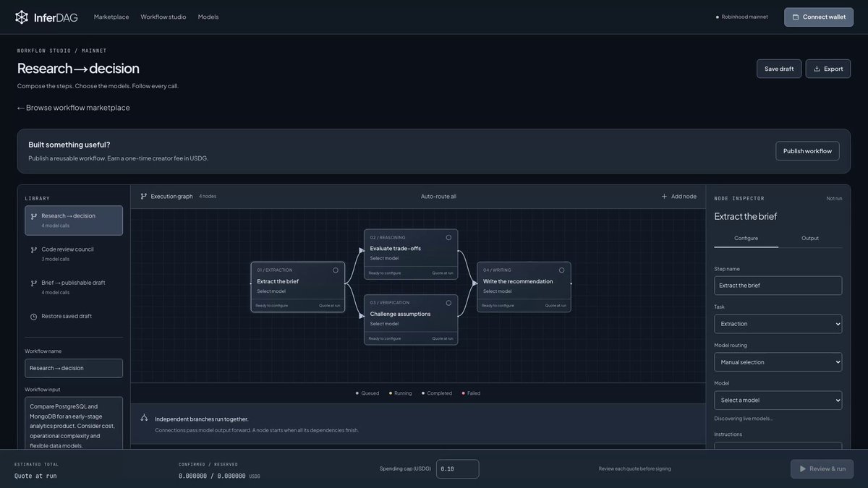Click the Save draft button
The image size is (868, 488).
click(x=779, y=69)
